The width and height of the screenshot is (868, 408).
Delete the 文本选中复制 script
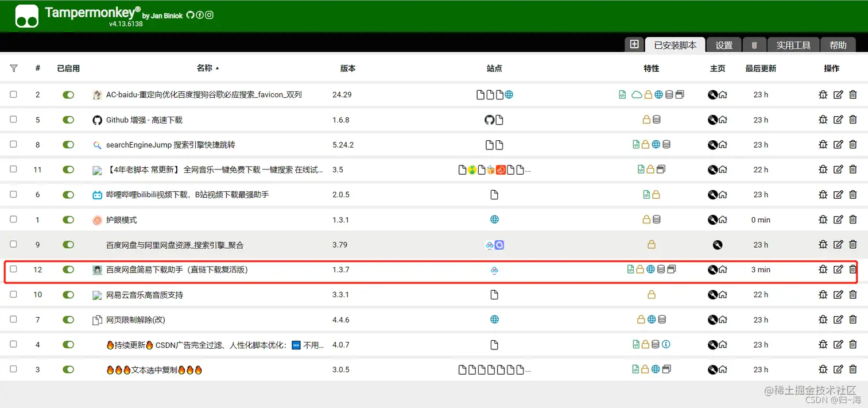853,369
